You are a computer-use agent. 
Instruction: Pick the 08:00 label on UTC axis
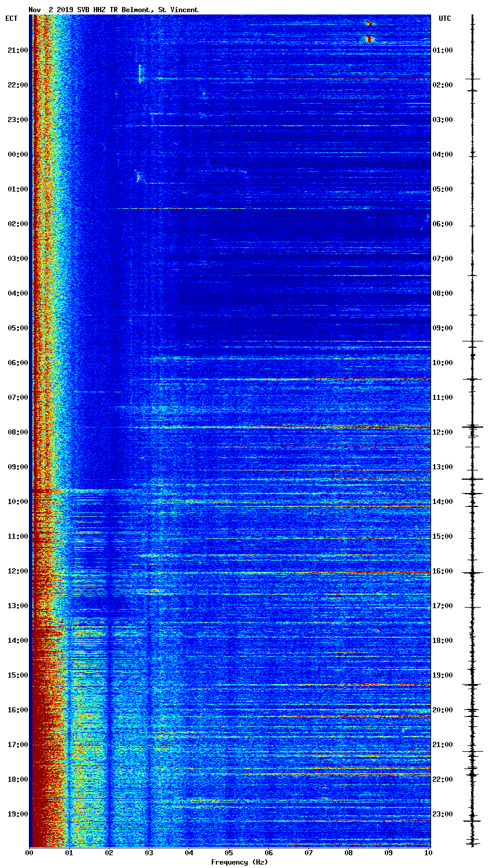[443, 293]
